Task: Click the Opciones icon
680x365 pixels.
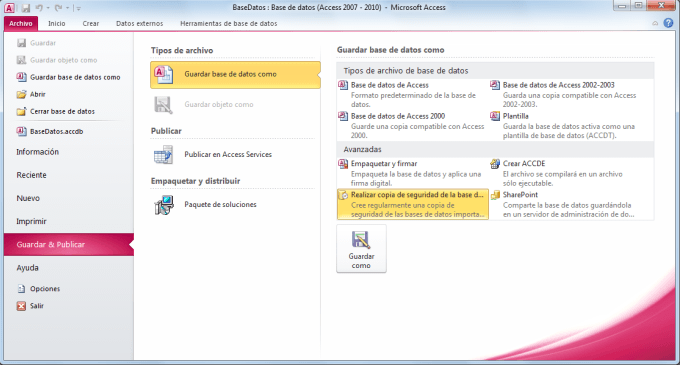Action: point(21,289)
